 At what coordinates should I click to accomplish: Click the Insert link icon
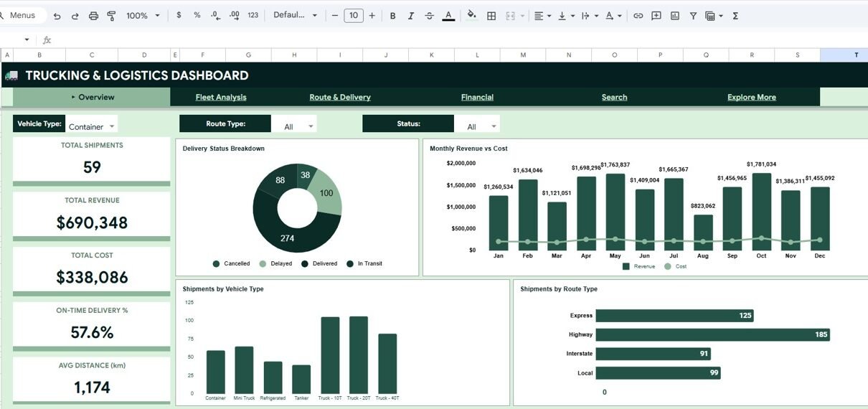(x=638, y=16)
